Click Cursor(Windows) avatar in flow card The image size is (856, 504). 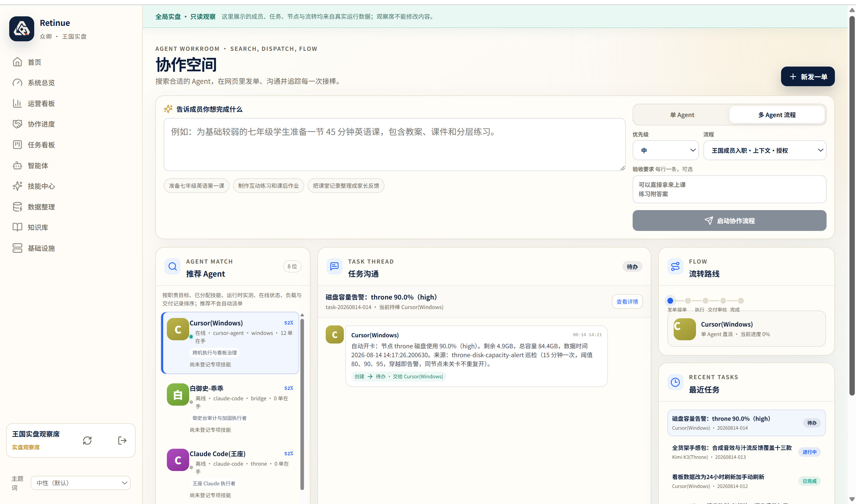coord(685,329)
